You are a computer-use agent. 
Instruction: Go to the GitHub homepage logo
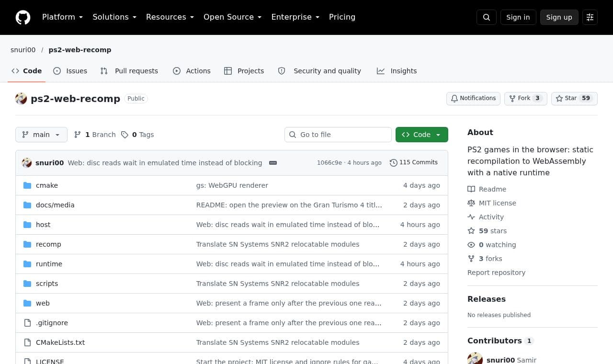point(23,17)
